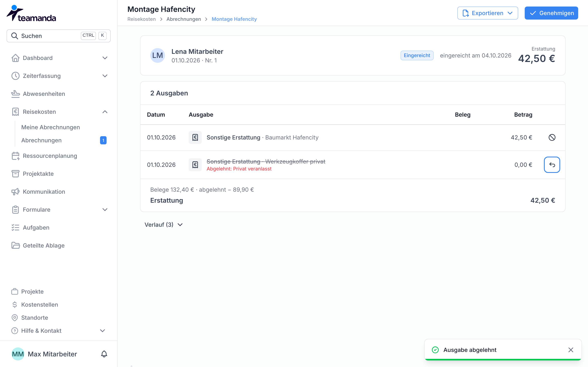The image size is (588, 367).
Task: Go to Abrechnungen breadcrumb link
Action: pos(184,19)
